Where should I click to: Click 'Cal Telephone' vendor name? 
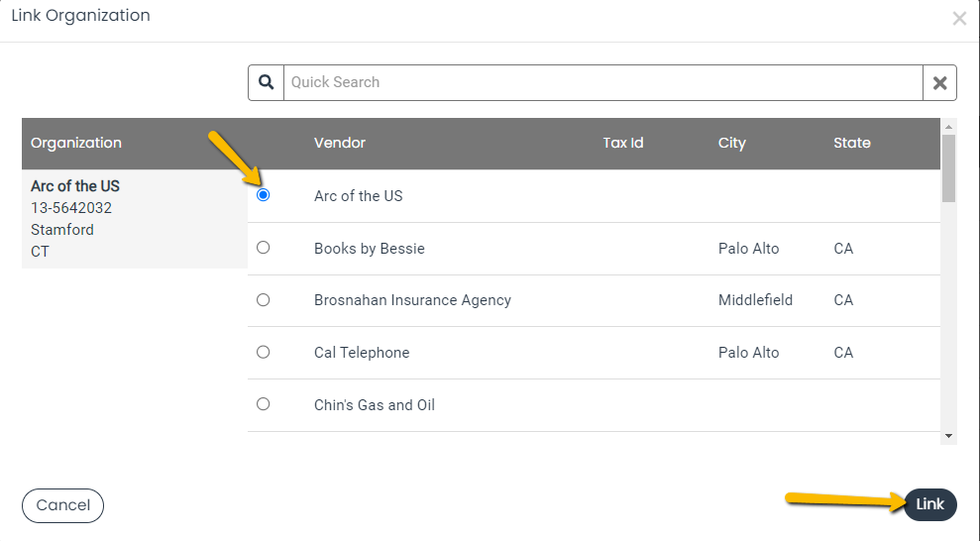click(362, 353)
